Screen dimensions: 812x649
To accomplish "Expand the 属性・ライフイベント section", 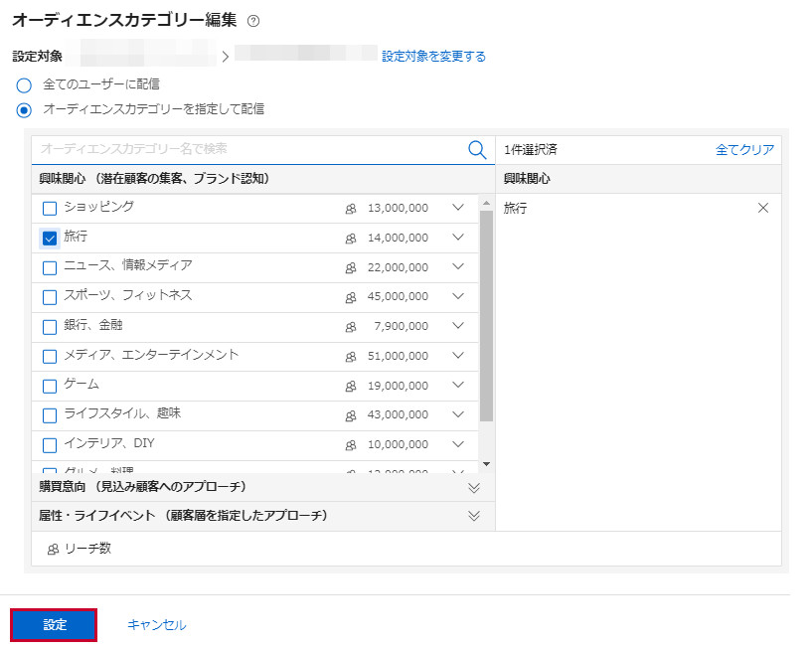I will point(474,516).
